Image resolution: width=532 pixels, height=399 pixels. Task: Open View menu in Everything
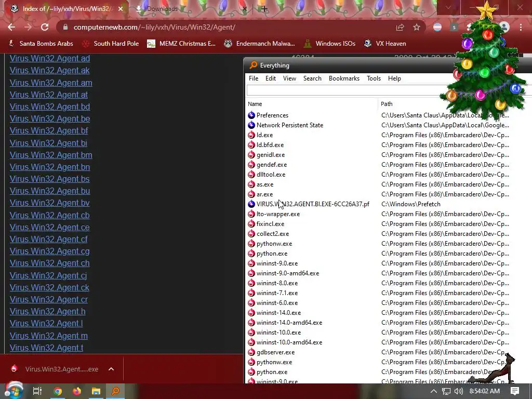289,78
